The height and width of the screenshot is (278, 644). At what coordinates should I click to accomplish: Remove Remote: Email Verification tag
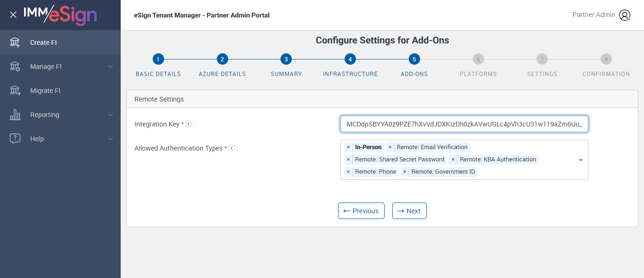[x=390, y=147]
